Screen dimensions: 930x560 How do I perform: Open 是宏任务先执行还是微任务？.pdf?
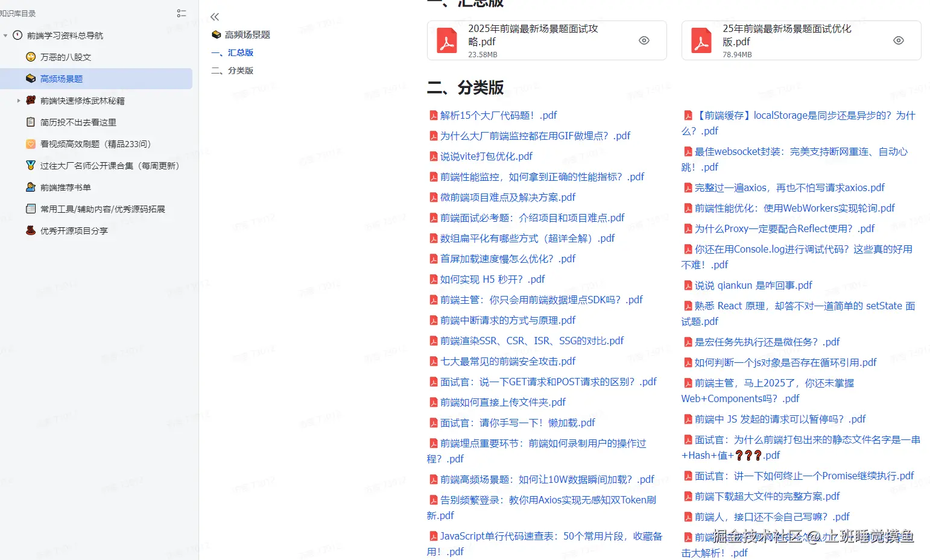767,342
